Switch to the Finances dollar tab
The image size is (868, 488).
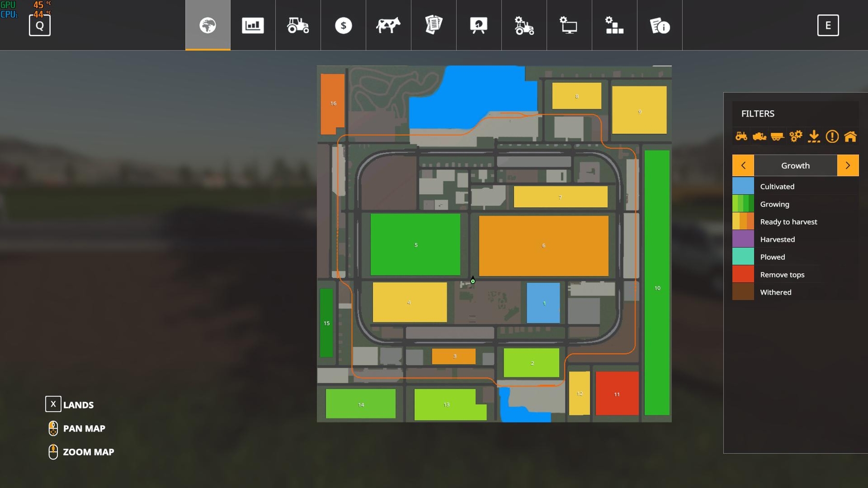point(343,25)
